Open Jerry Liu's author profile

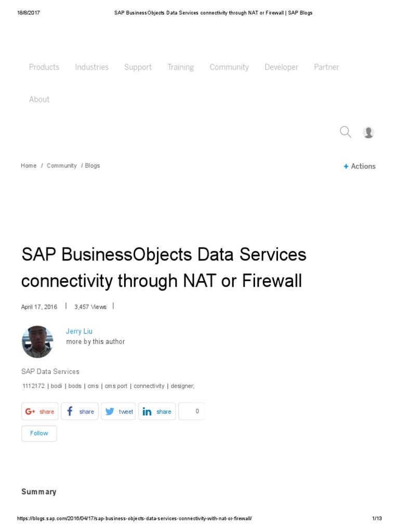coord(79,331)
